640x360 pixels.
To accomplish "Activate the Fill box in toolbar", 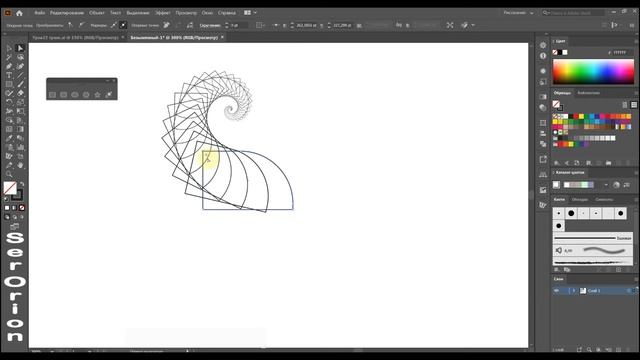I will click(10, 188).
